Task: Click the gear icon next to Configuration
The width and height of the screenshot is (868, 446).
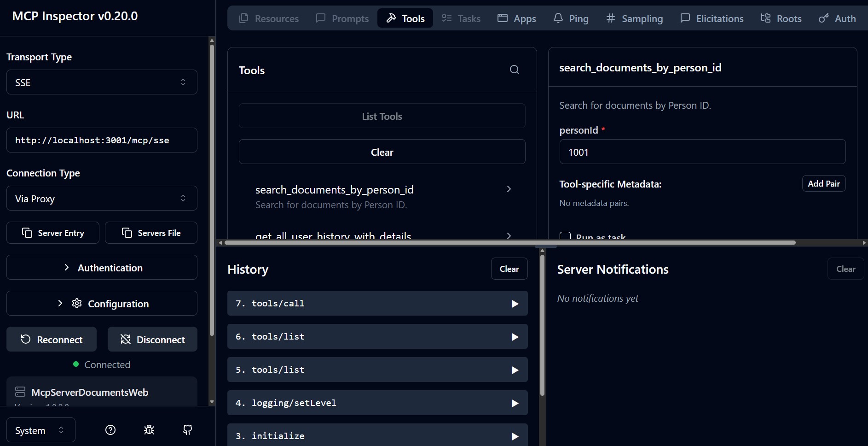Action: [x=77, y=303]
